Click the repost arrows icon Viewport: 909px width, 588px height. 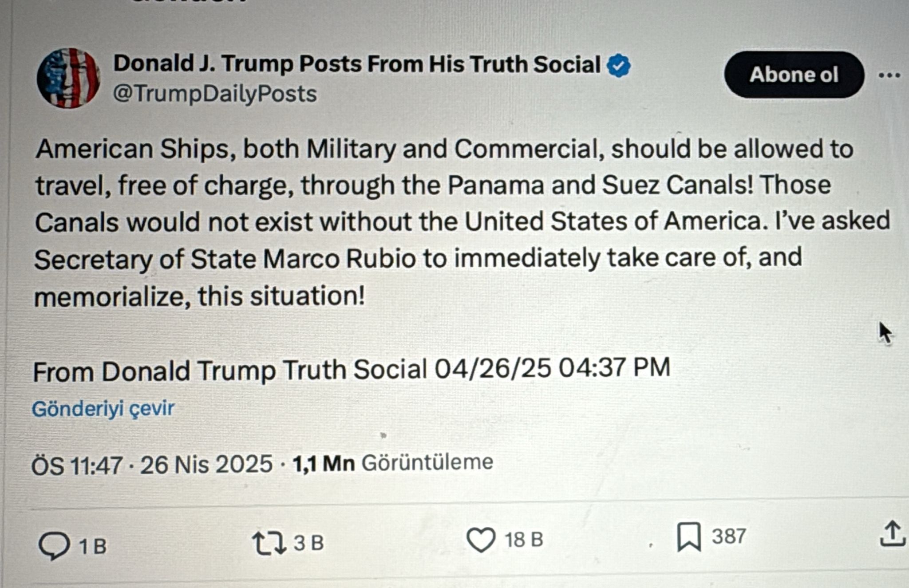269,544
